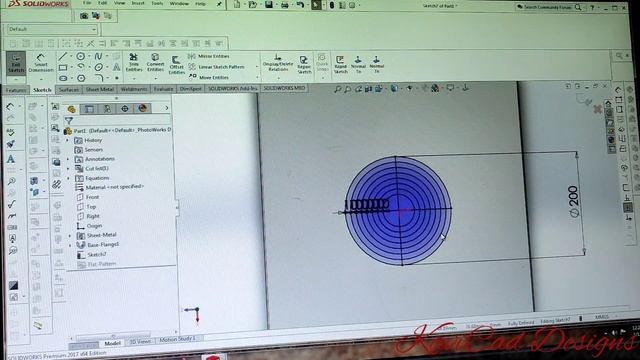This screenshot has width=640, height=360.
Task: Select the Sketch Fillet tool
Action: (x=98, y=78)
